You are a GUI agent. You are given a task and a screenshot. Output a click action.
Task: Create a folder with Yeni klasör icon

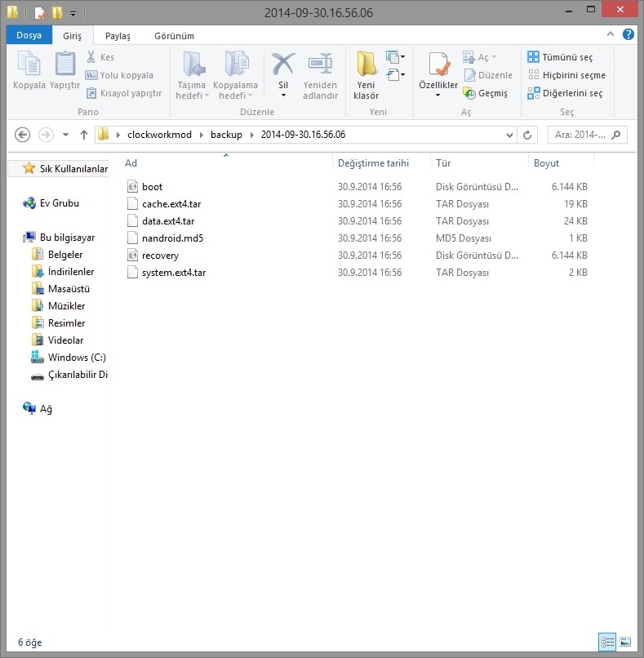(x=366, y=65)
